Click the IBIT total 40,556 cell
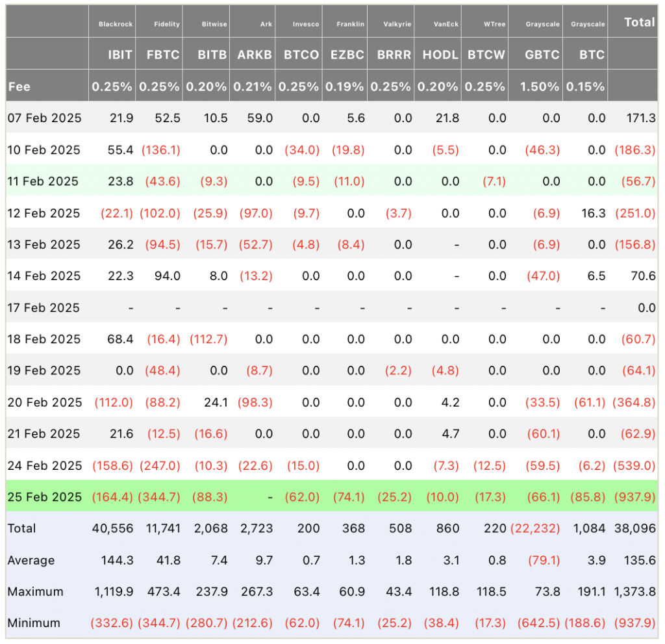665x644 pixels. [x=112, y=528]
